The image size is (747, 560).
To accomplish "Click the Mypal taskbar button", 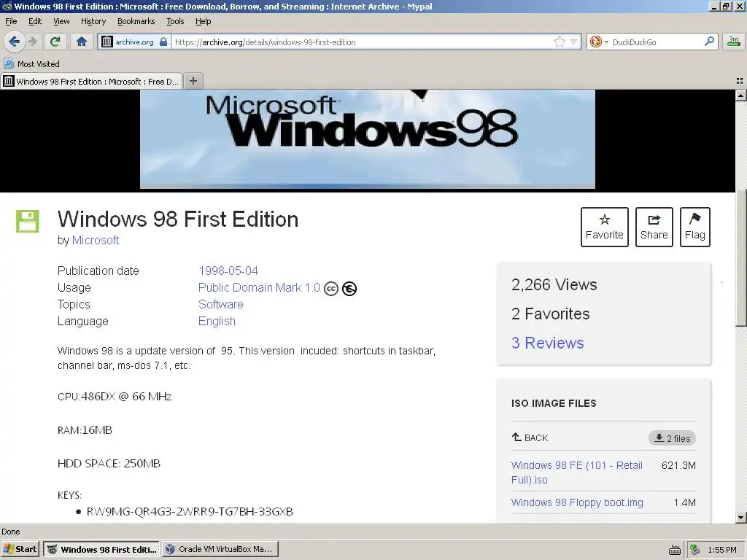I will tap(102, 549).
